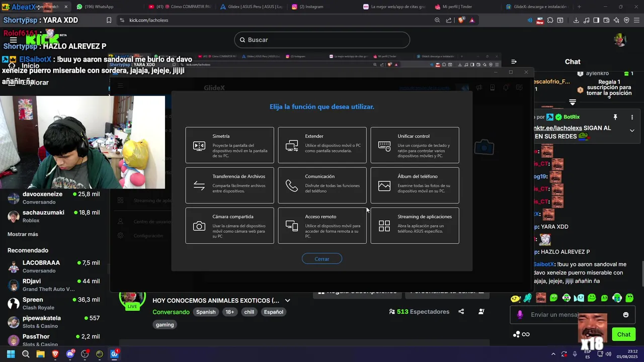Viewport: 644px width, 362px height.
Task: Click the Spanish tag under stream title
Action: click(206, 312)
